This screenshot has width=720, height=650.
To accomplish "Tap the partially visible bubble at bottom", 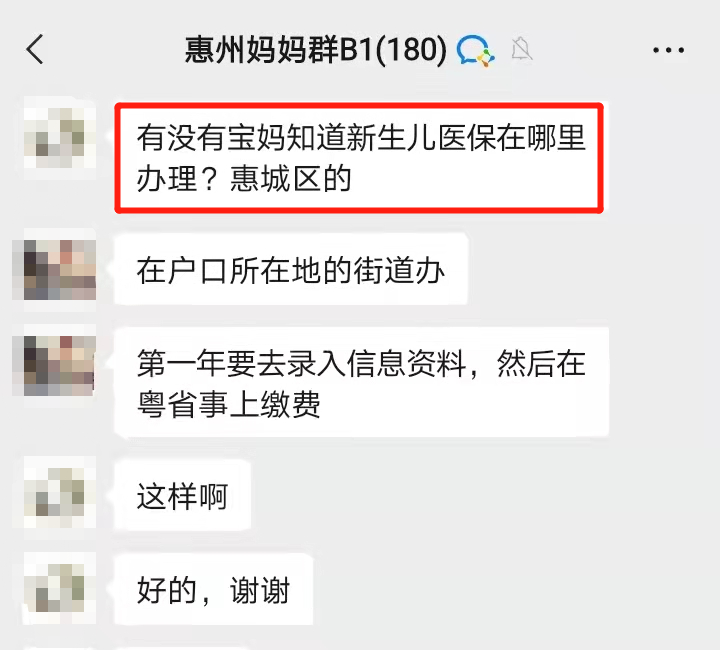I will click(182, 648).
